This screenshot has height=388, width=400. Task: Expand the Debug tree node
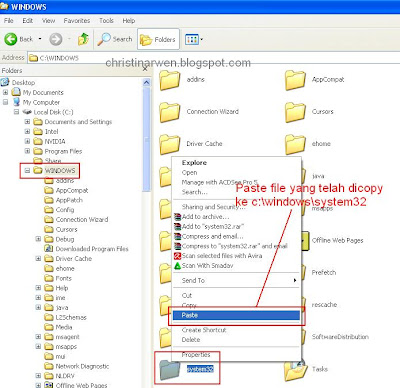click(38, 239)
